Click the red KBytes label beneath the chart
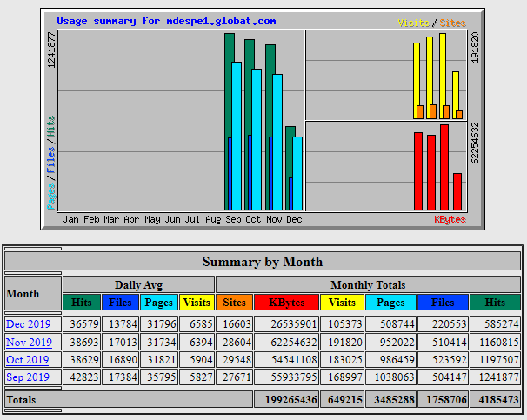Screen dimensions: 527x420 point(450,220)
